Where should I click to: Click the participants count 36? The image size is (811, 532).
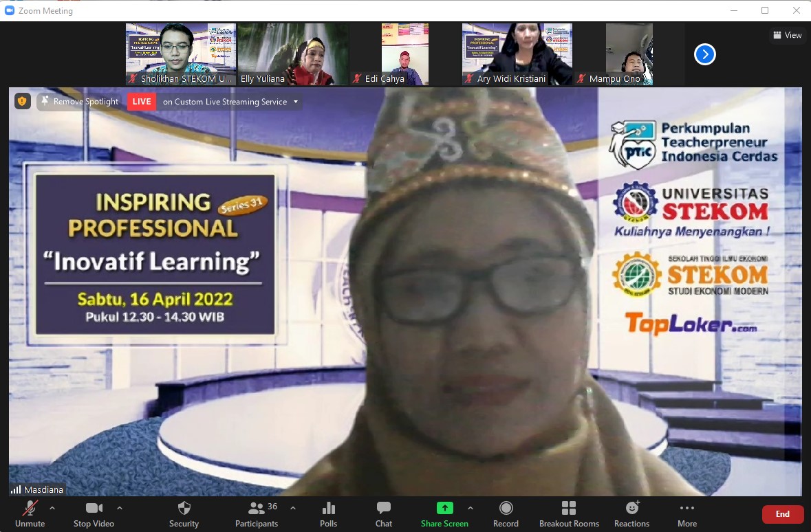(272, 506)
